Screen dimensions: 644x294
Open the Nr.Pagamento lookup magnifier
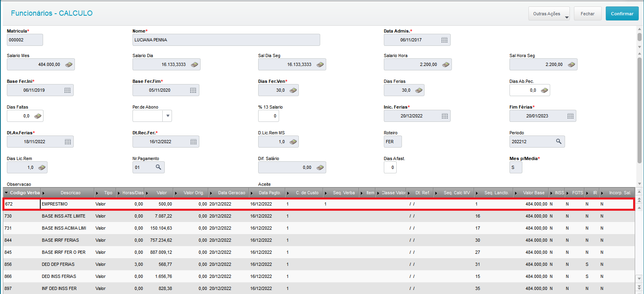(x=158, y=167)
